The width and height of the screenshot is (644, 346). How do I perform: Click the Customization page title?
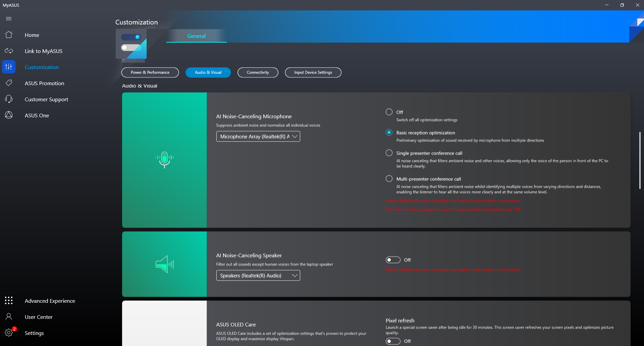(137, 22)
